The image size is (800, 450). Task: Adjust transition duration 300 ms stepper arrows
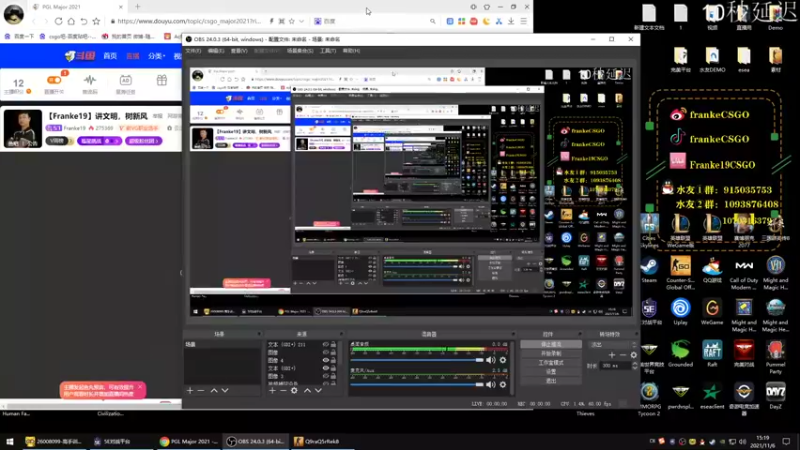[x=635, y=366]
